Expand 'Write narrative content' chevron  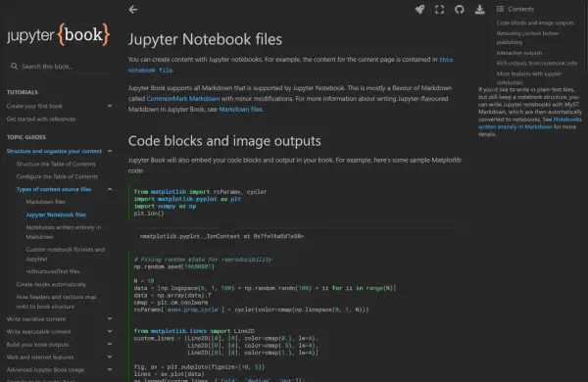110,318
